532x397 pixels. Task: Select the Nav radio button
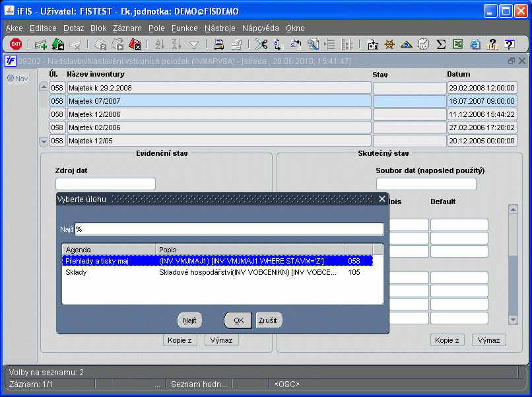tap(11, 79)
